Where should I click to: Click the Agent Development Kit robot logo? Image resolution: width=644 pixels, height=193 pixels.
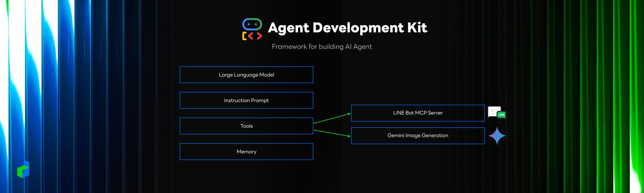click(252, 29)
